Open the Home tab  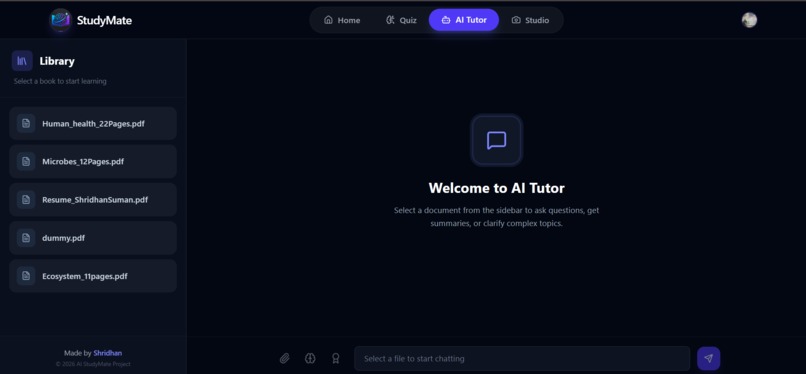[342, 20]
